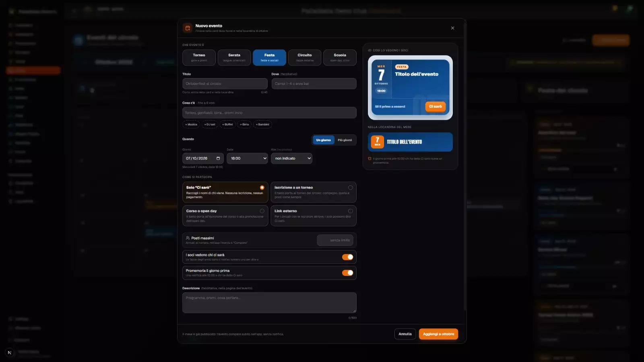The height and width of the screenshot is (362, 644).
Task: Click the Ci sarò button in the preview card
Action: click(435, 107)
